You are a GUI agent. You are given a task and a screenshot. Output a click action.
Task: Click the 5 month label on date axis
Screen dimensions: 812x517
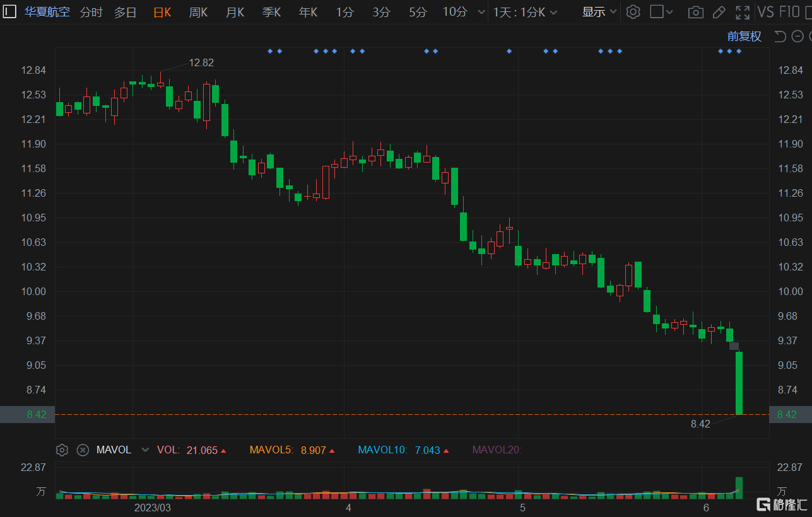pos(522,508)
